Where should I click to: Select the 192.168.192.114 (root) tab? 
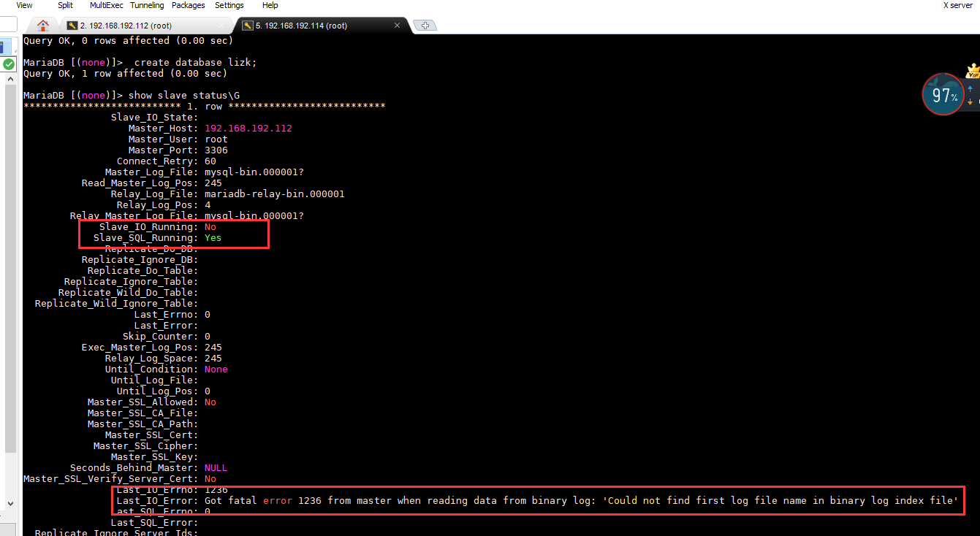pyautogui.click(x=322, y=26)
